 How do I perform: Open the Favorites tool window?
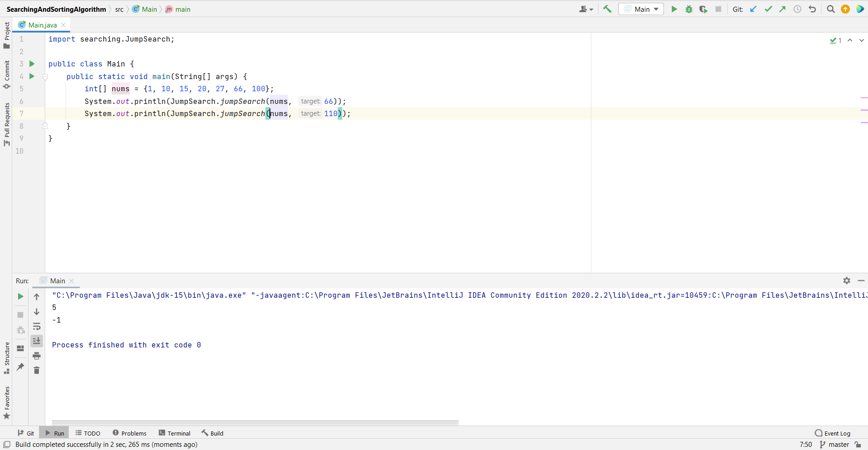tap(6, 403)
